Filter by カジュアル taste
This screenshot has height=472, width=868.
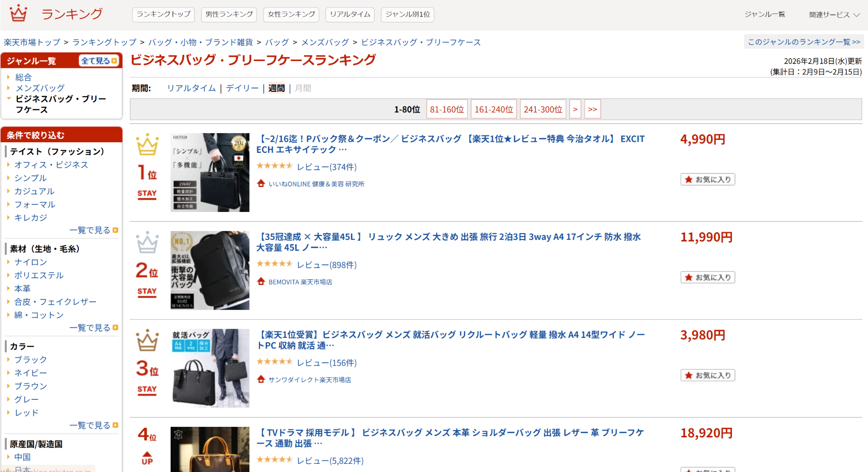(35, 191)
